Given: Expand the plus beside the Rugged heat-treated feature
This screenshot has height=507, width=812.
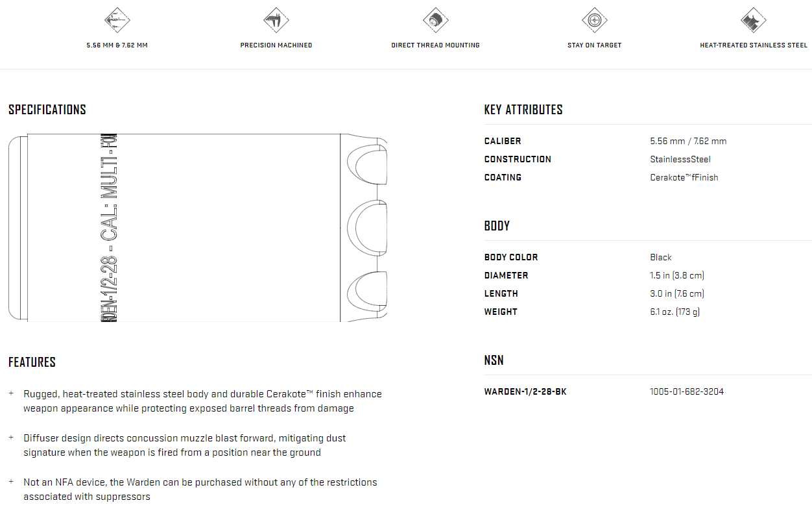Looking at the screenshot, I should 11,393.
